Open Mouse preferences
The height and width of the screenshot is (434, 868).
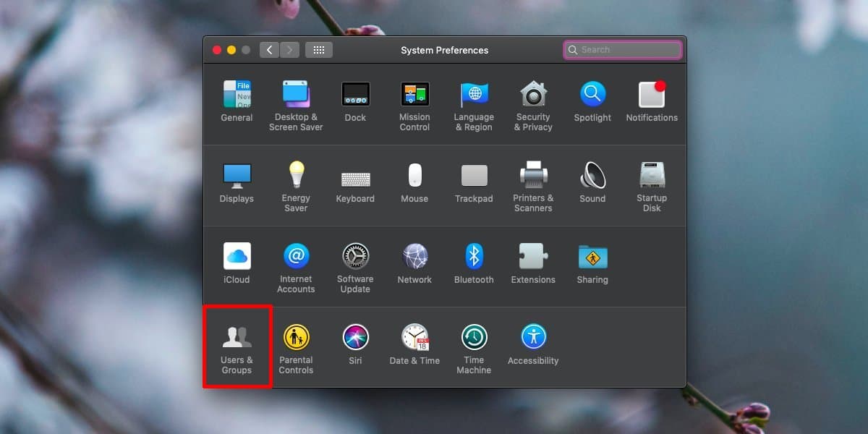tap(414, 182)
